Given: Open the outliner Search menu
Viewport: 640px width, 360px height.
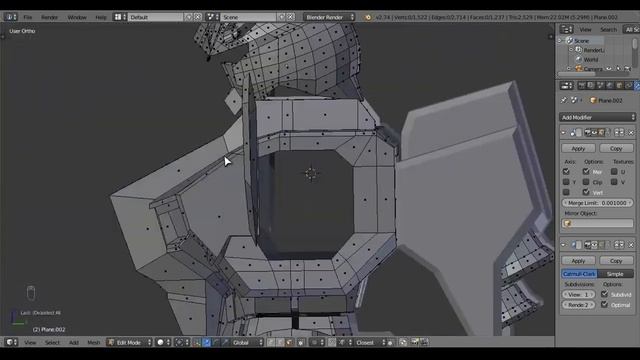Looking at the screenshot, I should click(x=608, y=29).
